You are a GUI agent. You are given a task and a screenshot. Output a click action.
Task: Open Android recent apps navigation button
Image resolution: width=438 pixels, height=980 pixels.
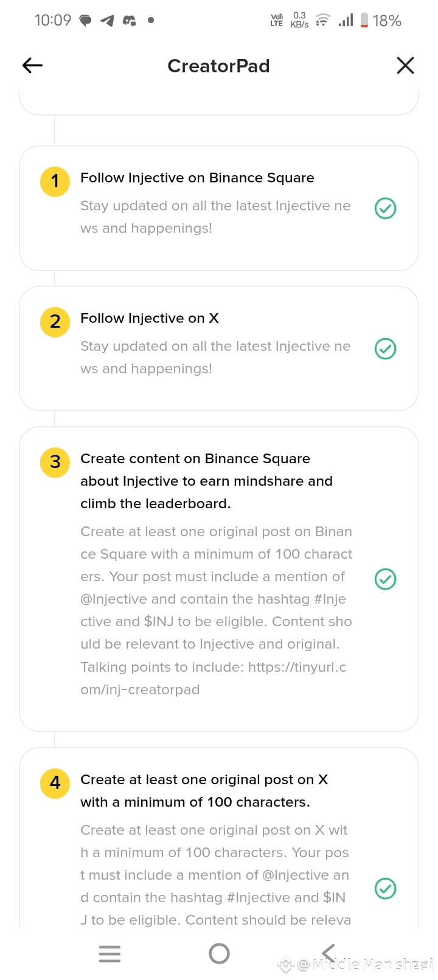pyautogui.click(x=109, y=953)
